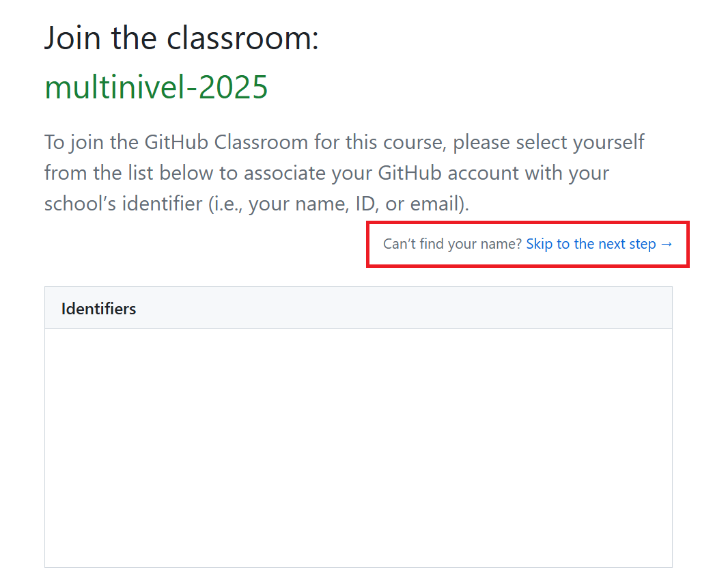This screenshot has width=728, height=576.
Task: Click the word Join in the heading
Action: (74, 38)
